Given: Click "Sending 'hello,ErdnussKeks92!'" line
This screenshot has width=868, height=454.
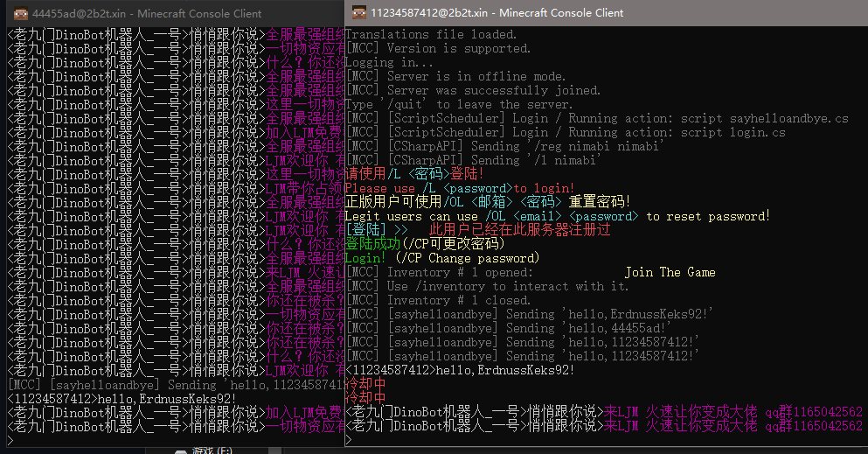Looking at the screenshot, I should pyautogui.click(x=529, y=314).
